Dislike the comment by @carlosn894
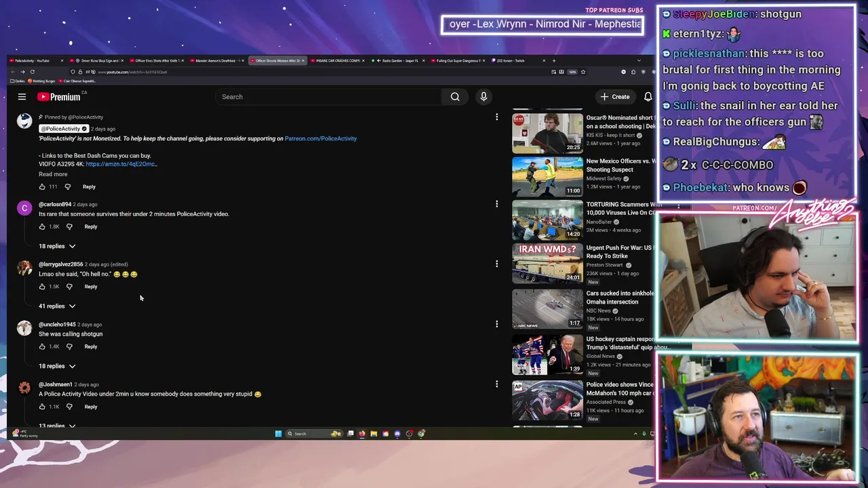The image size is (868, 488). (69, 226)
